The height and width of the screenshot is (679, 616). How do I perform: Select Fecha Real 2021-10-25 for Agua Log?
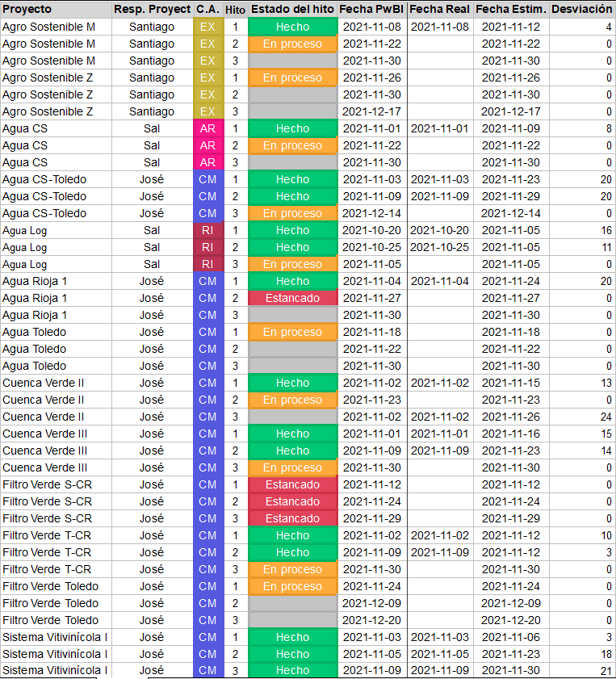click(439, 247)
